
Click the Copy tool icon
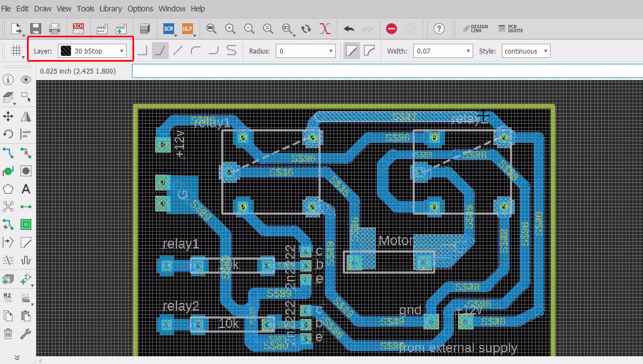tap(8, 316)
